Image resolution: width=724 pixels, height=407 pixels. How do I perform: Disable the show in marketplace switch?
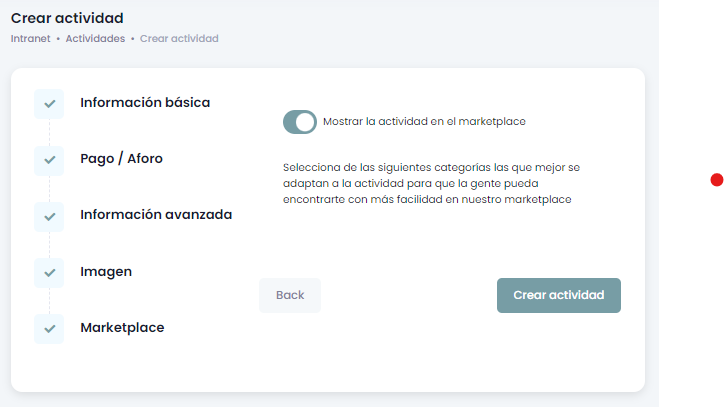tap(300, 122)
